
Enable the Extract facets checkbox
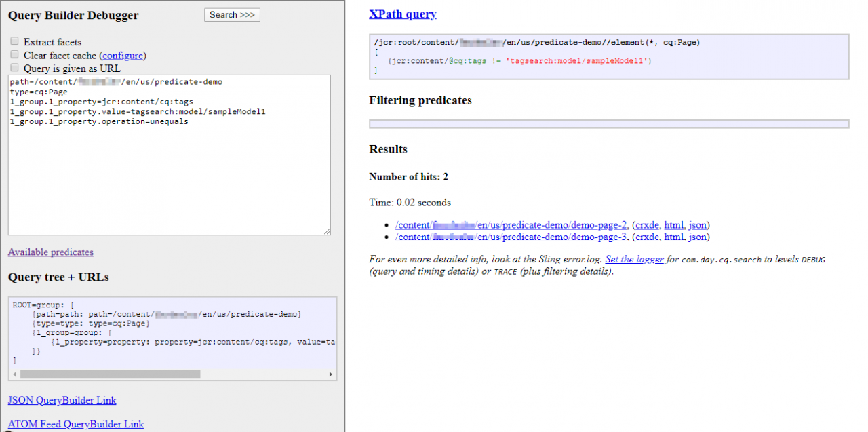pos(14,41)
